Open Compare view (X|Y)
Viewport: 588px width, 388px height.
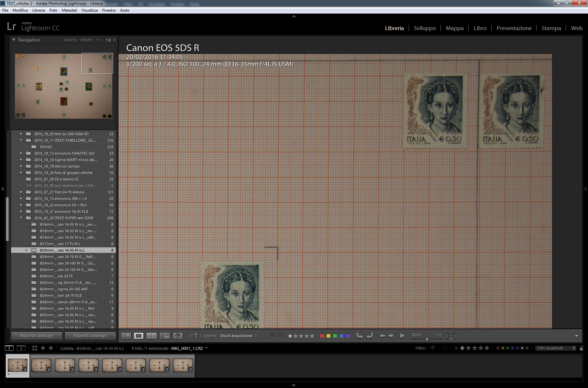tap(151, 336)
